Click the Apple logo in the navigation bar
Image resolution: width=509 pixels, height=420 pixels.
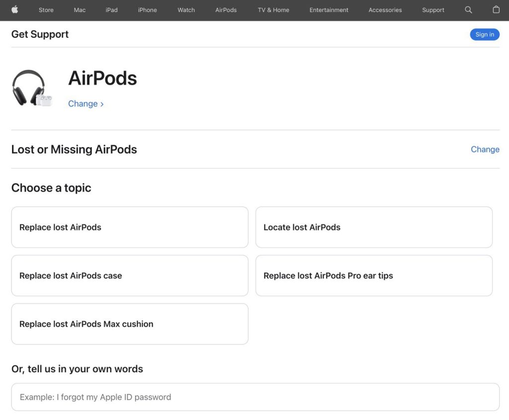click(14, 10)
